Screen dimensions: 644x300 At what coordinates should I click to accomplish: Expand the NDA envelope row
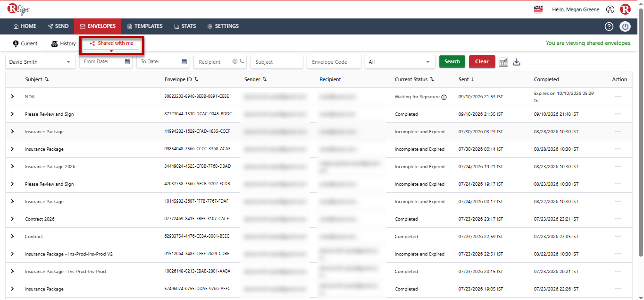tap(12, 96)
